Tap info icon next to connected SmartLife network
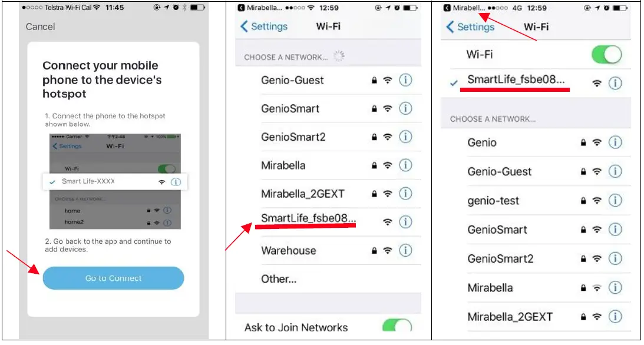 click(615, 83)
